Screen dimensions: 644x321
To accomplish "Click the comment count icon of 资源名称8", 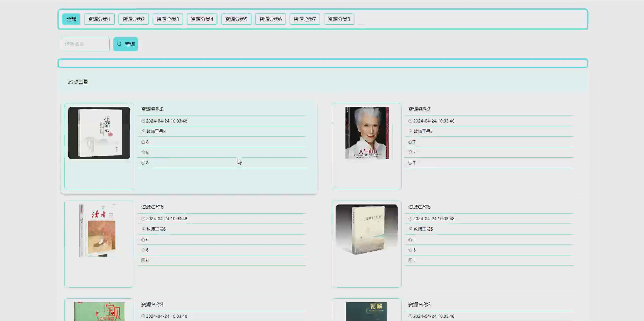I will point(143,163).
